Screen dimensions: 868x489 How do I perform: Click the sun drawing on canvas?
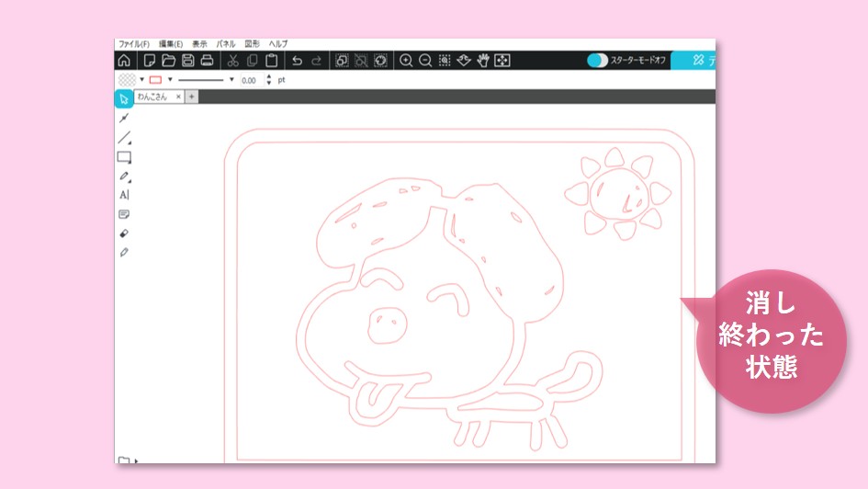tap(618, 194)
